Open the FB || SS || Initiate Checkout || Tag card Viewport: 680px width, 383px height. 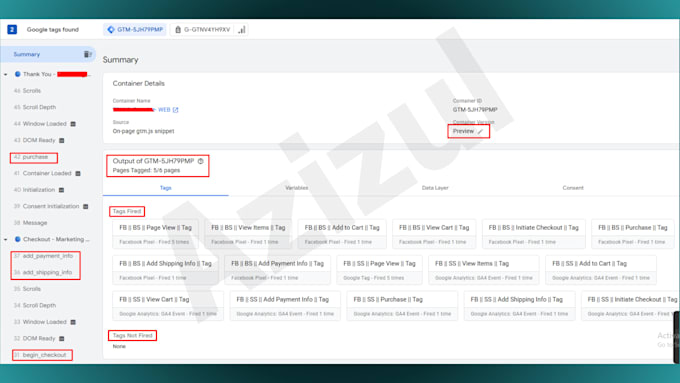tap(630, 306)
